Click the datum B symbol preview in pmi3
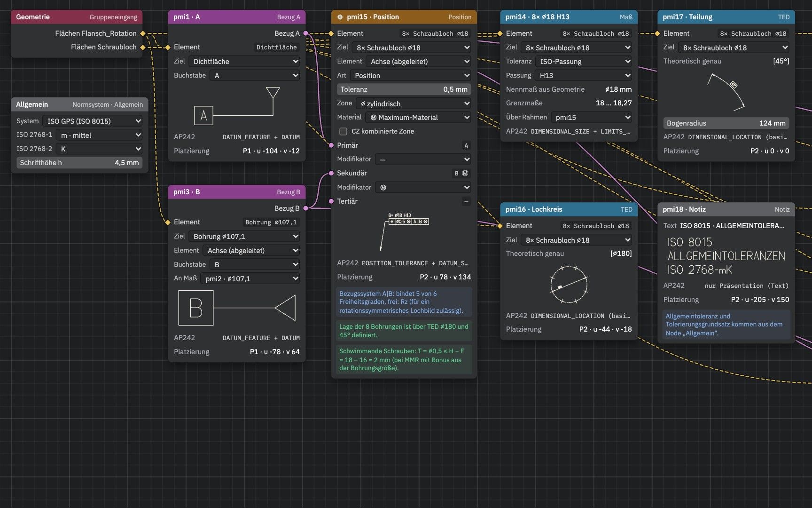This screenshot has height=508, width=812. tap(237, 308)
